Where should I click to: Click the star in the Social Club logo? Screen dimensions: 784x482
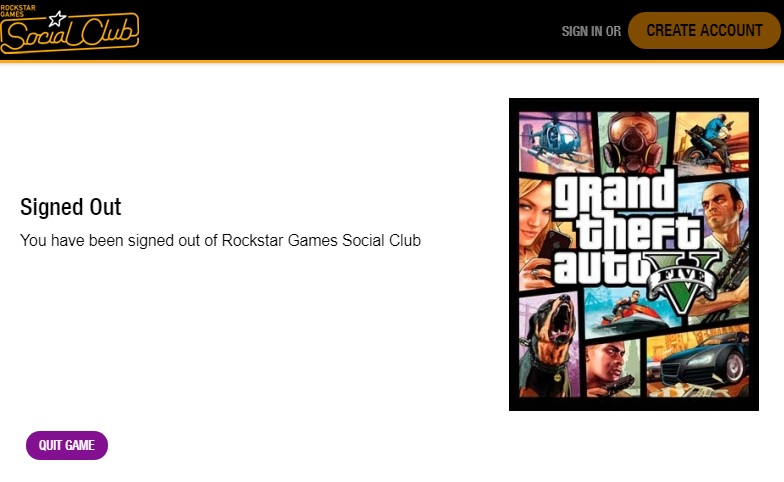57,19
